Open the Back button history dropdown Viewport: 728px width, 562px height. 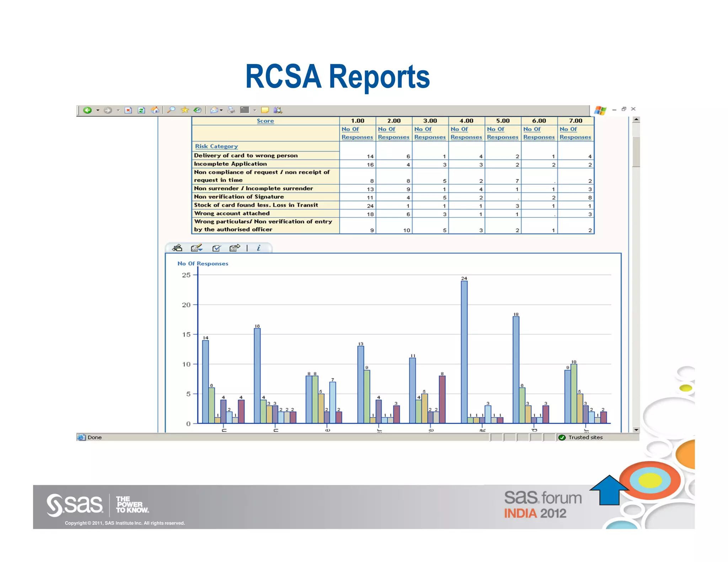(x=98, y=110)
